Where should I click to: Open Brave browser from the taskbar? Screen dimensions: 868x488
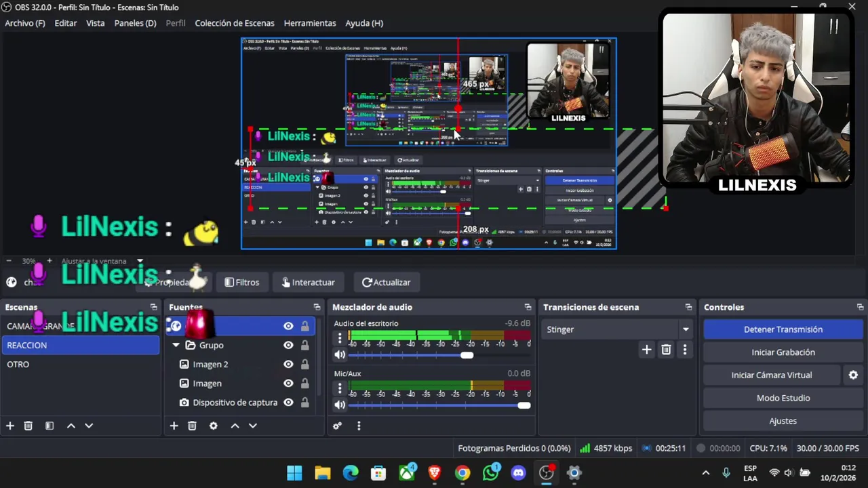pyautogui.click(x=435, y=472)
